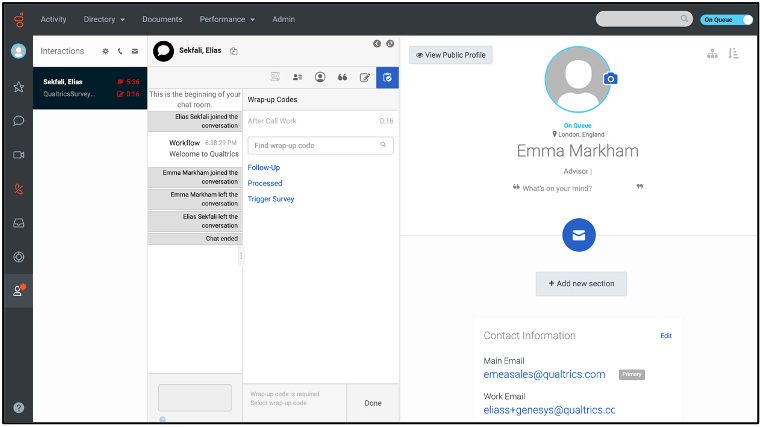Open the lifebuoy sidebar icon
This screenshot has width=760, height=427.
tap(18, 257)
